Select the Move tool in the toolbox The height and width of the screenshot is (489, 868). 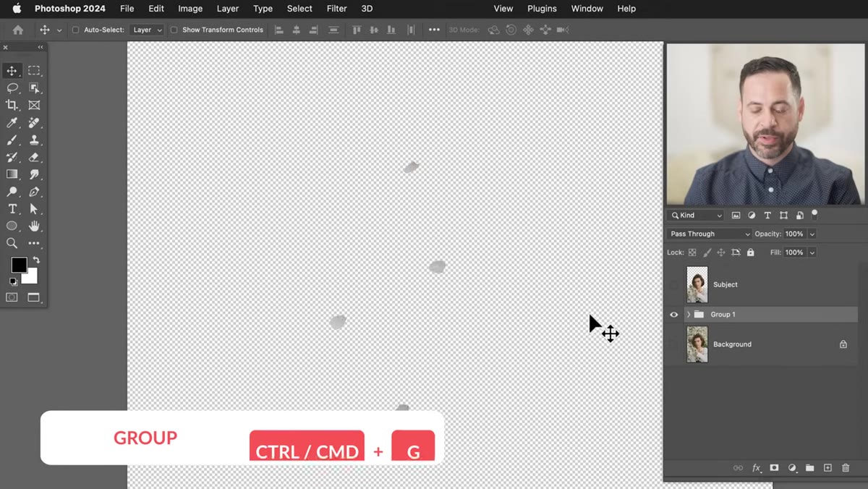(x=12, y=71)
